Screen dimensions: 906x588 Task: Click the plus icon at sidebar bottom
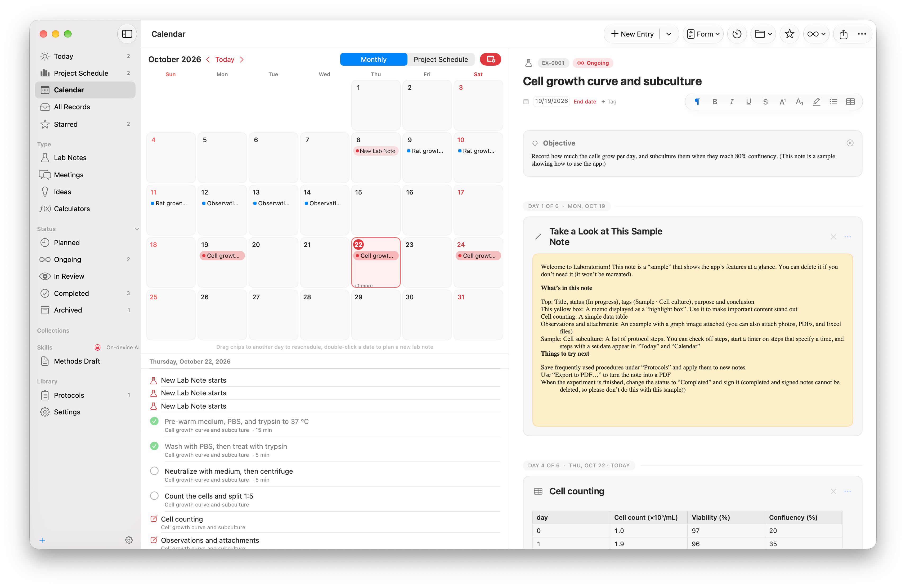click(42, 540)
